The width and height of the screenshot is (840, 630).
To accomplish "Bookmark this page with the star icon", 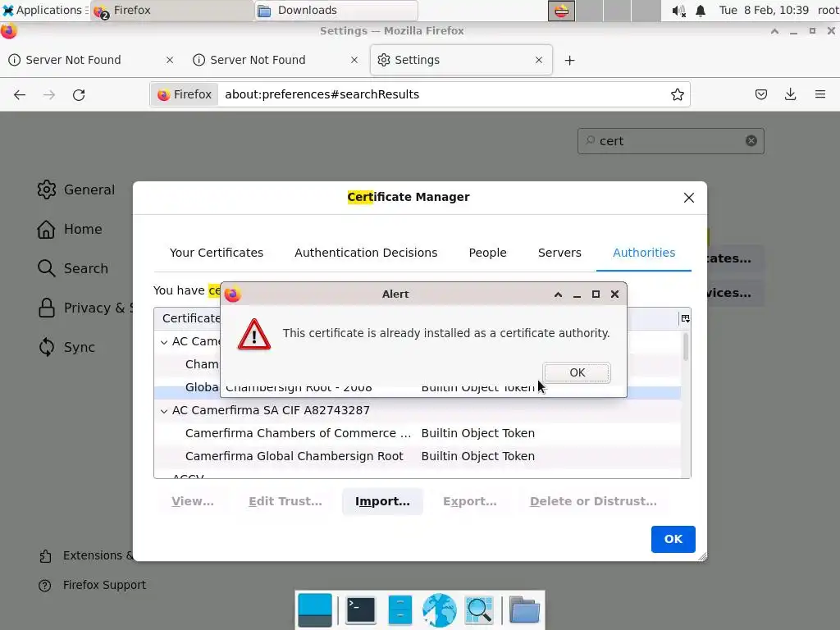I will point(677,95).
